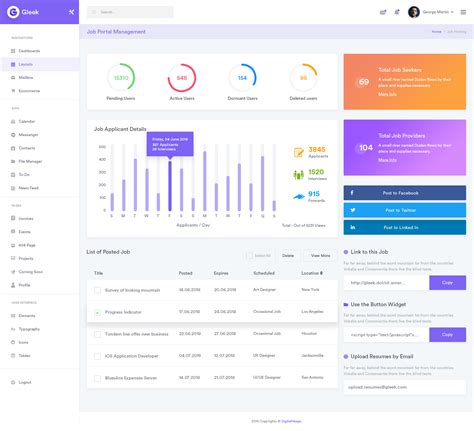Click the File Manager folder icon

(13, 161)
